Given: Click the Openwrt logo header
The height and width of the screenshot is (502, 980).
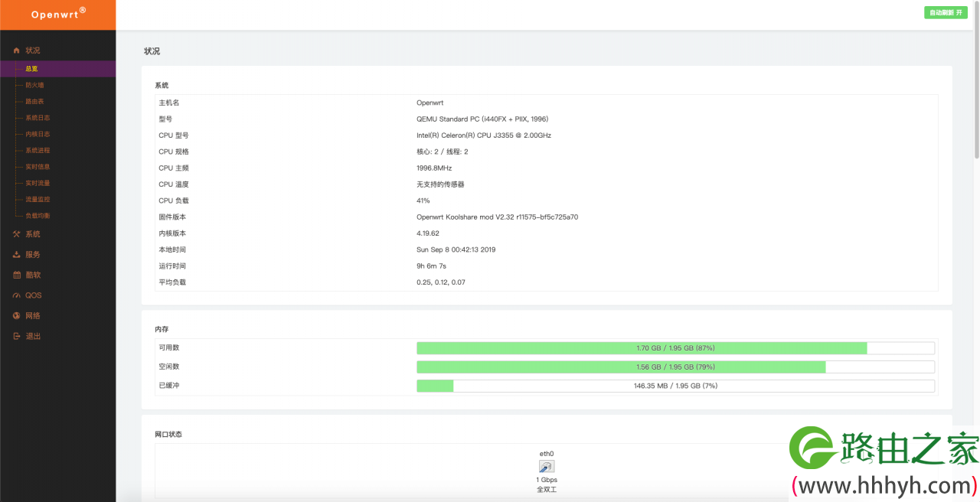Looking at the screenshot, I should point(58,14).
